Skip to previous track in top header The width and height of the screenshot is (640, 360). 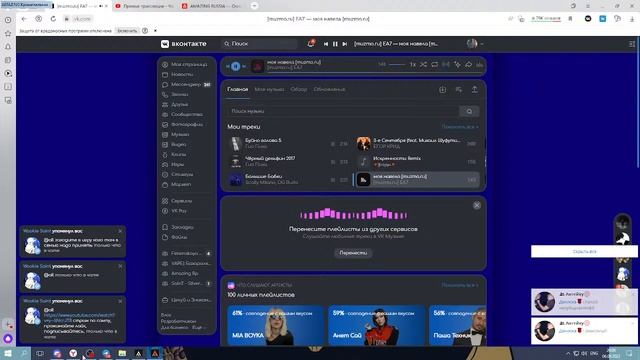[326, 44]
